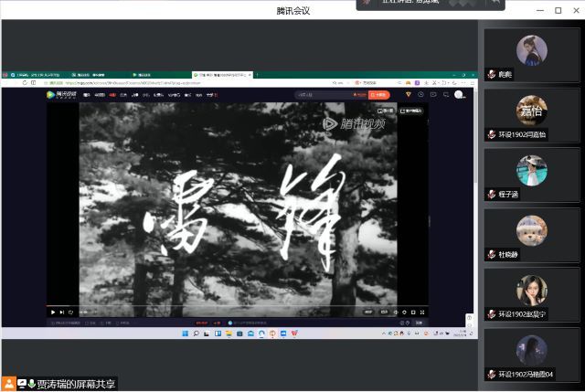585x392 pixels.
Task: Open the Windows Start menu in shared screen
Action: point(185,334)
